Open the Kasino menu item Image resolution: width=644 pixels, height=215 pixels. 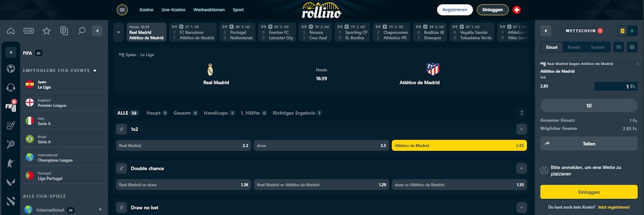click(146, 10)
